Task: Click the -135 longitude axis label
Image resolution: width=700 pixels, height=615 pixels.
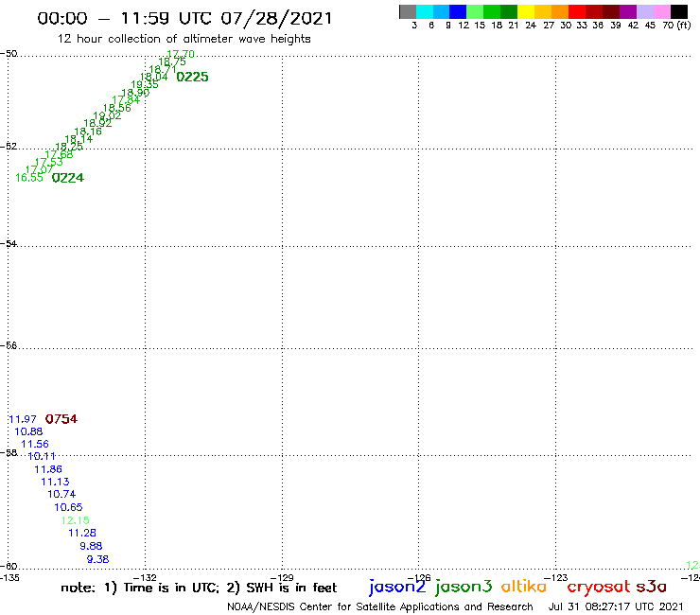Action: click(9, 577)
